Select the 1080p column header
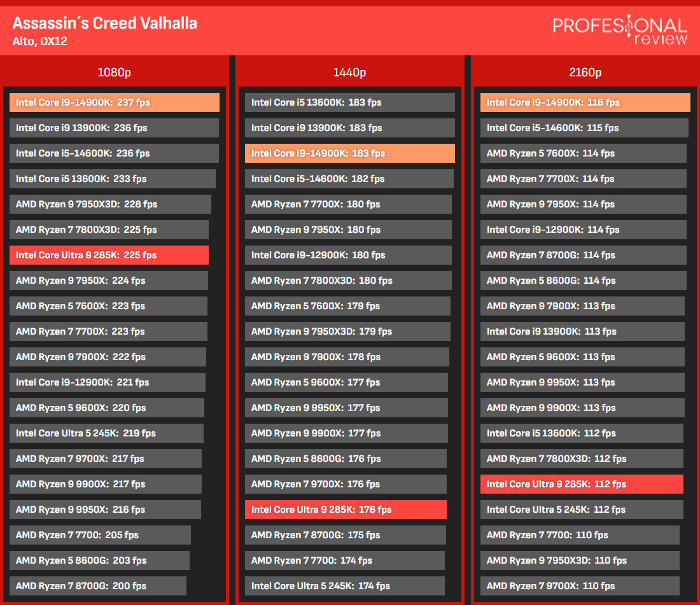 coord(115,73)
